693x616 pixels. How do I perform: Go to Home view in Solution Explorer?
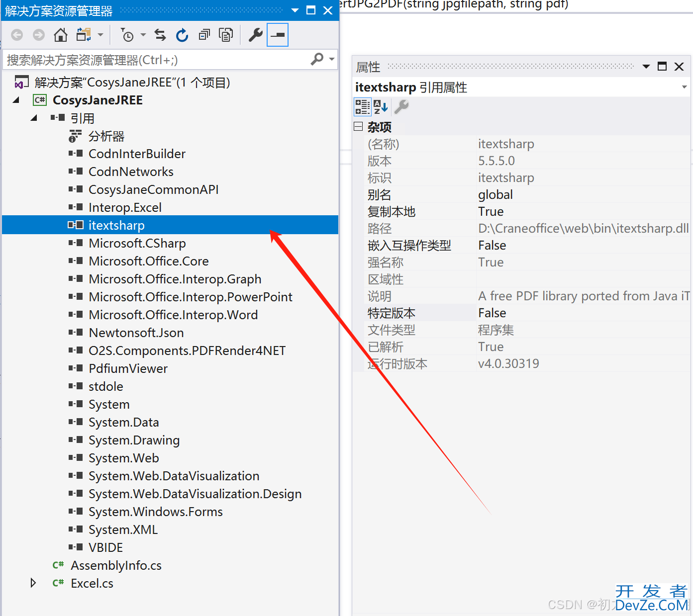click(61, 35)
